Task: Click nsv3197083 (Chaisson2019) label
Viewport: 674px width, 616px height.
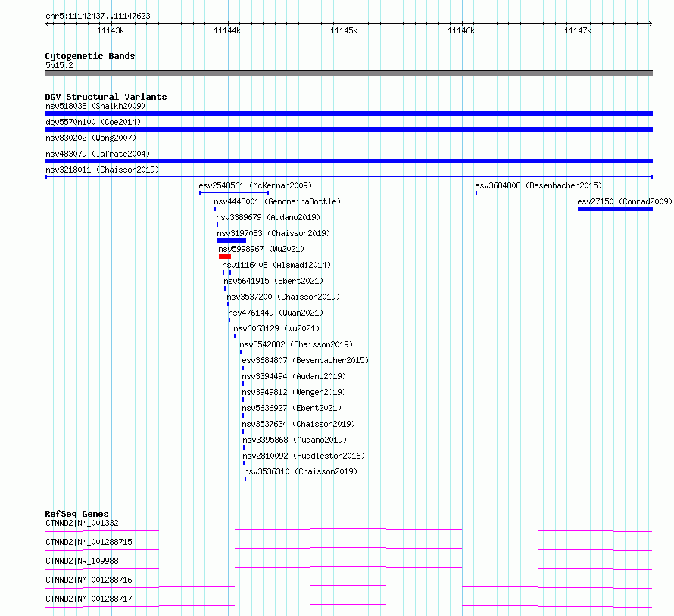Action: click(273, 233)
